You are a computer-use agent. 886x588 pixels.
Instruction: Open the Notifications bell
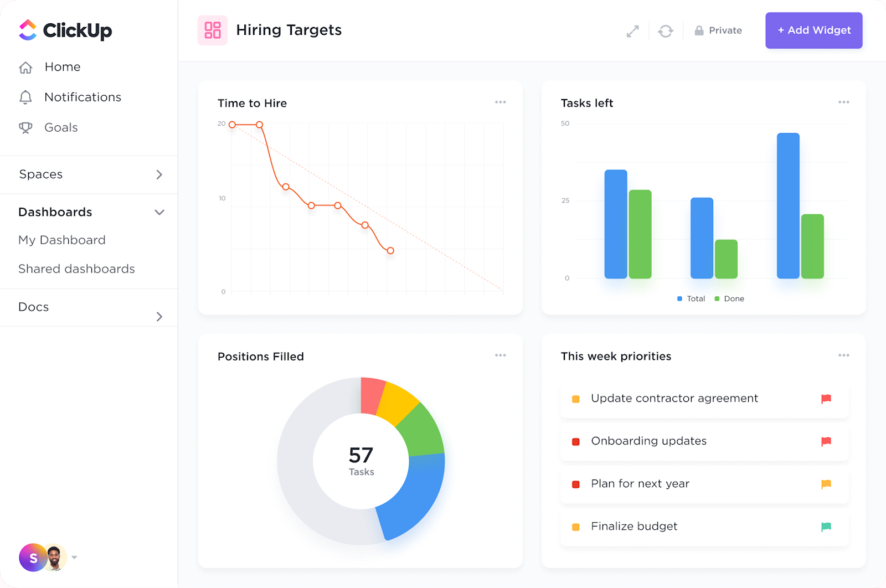click(x=25, y=97)
